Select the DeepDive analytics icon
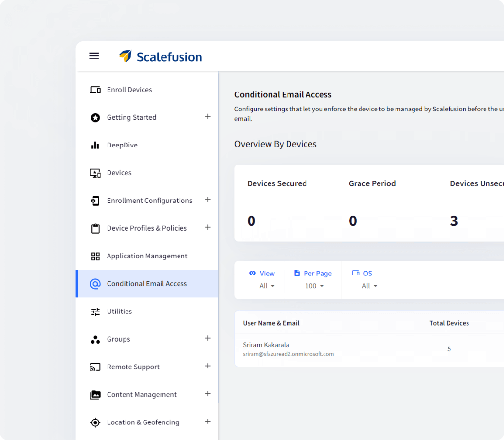The width and height of the screenshot is (504, 440). click(95, 145)
